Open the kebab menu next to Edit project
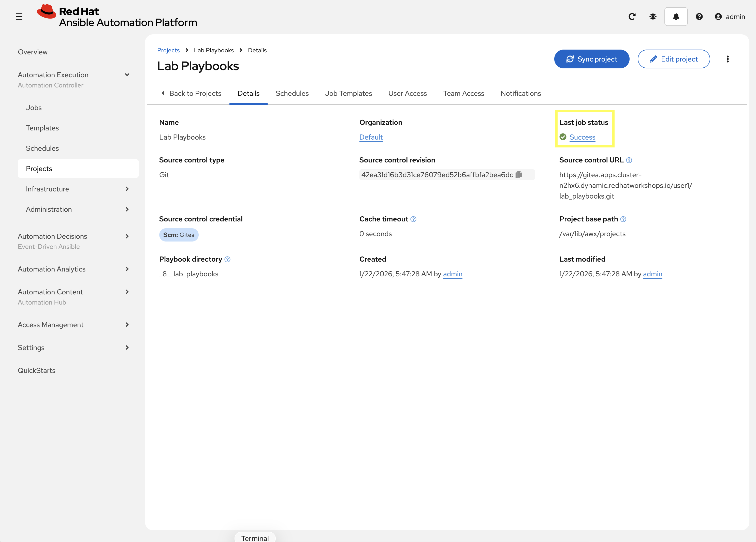Screen dimensions: 756x542 (x=728, y=59)
